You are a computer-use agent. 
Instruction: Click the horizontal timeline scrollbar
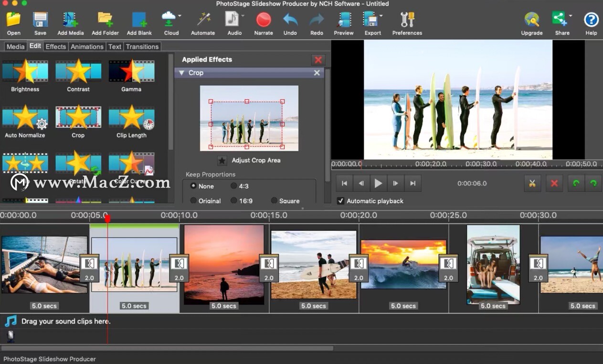click(x=167, y=348)
